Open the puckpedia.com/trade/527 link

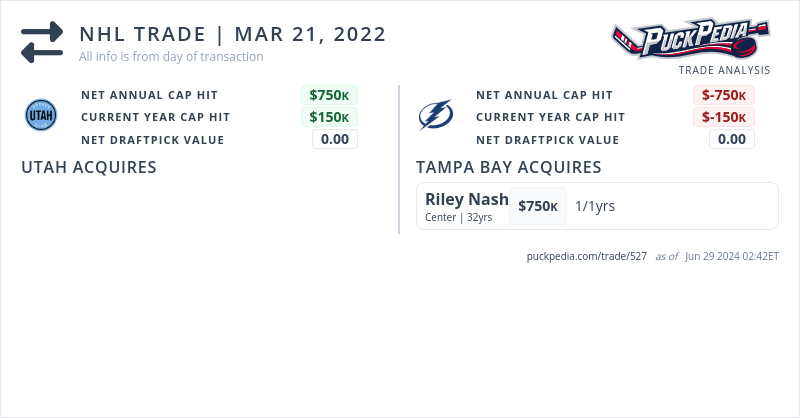coord(587,256)
